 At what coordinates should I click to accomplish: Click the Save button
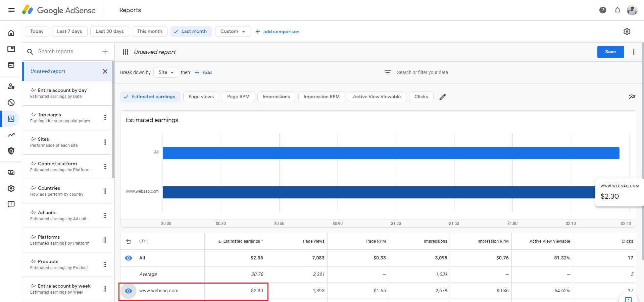(610, 52)
